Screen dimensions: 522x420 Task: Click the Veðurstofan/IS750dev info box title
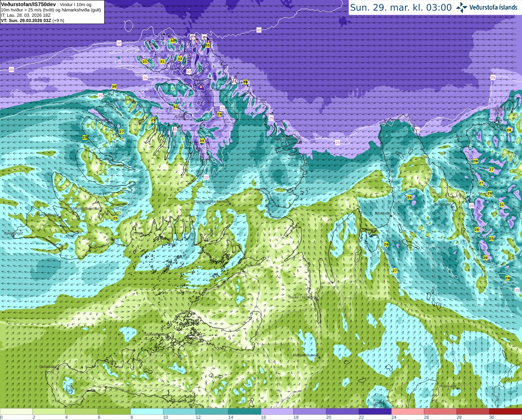[29, 4]
